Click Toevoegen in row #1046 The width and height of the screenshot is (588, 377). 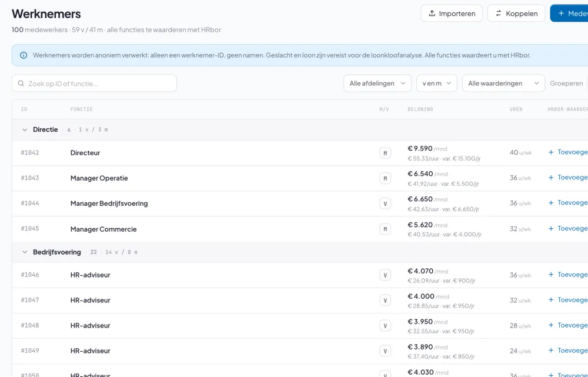click(x=568, y=275)
